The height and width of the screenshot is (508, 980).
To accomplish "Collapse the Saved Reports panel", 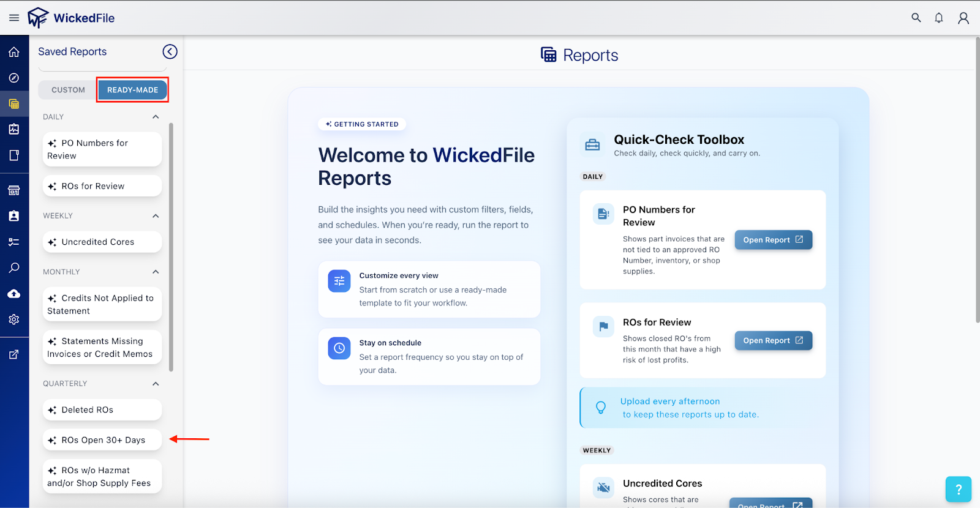I will [170, 52].
